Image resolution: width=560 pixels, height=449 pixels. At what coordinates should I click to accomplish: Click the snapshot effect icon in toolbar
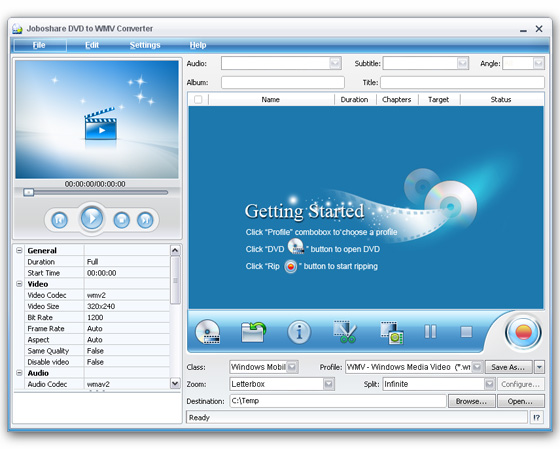(391, 333)
